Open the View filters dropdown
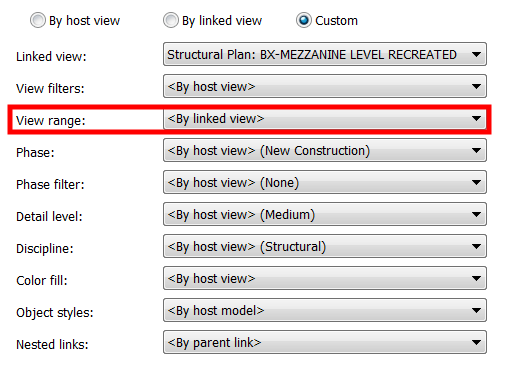This screenshot has width=520, height=372. [325, 86]
